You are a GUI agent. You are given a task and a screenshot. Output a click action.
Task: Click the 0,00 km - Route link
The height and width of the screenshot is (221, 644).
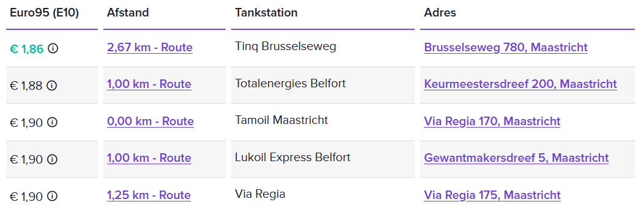[x=150, y=121]
